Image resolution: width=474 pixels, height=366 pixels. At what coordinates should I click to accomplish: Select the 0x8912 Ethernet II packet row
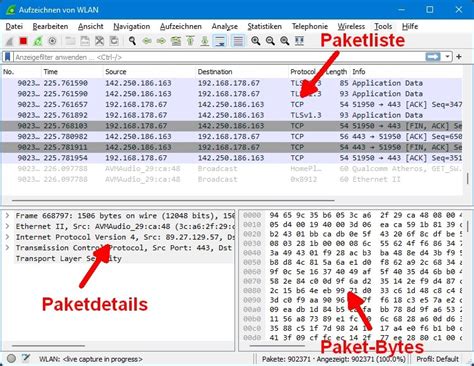coord(232,179)
